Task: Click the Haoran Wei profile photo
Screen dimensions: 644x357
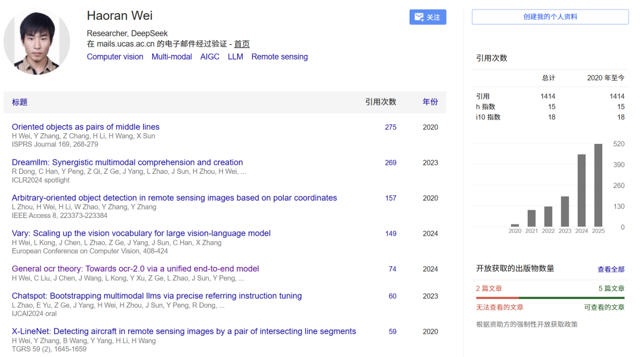Action: [x=37, y=42]
